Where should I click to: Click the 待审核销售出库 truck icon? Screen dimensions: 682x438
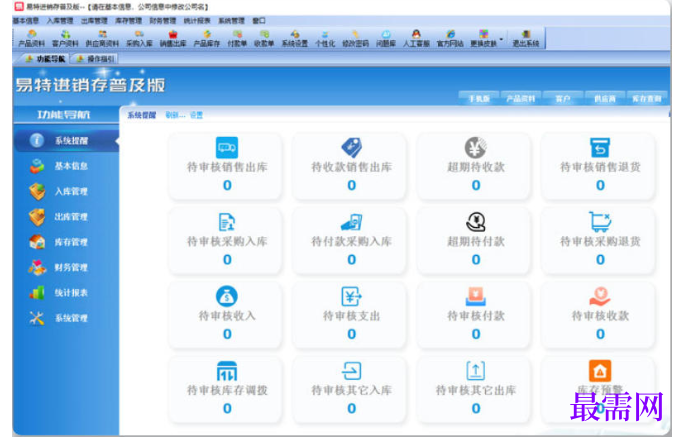point(227,147)
